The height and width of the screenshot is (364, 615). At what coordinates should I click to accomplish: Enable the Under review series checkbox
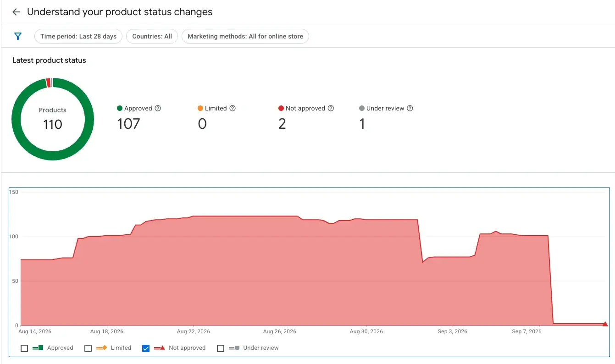(221, 348)
